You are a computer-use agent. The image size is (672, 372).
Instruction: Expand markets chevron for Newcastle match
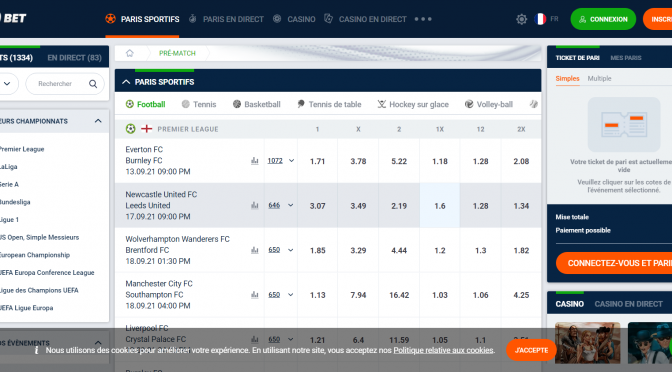(x=291, y=205)
